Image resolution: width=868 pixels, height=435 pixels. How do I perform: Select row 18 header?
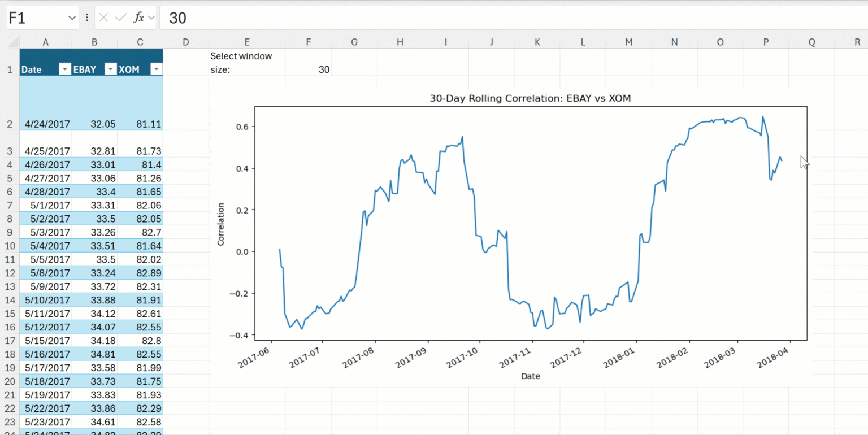[x=10, y=354]
